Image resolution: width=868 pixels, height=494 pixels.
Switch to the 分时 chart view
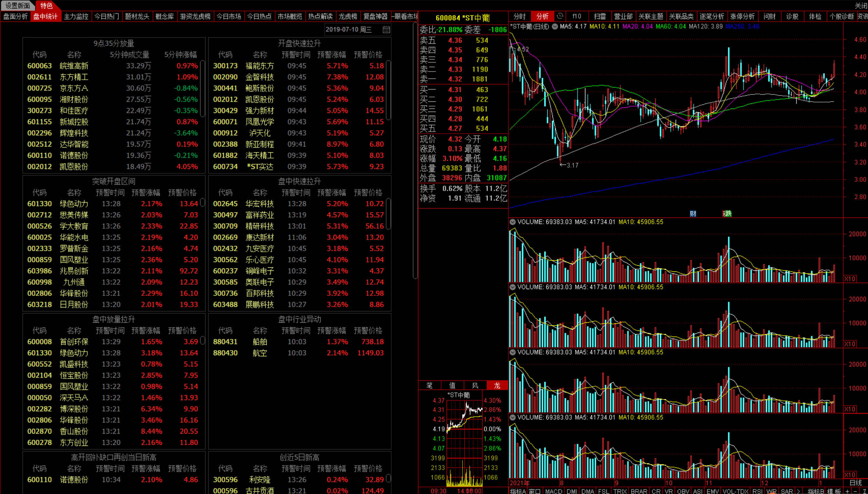[519, 16]
